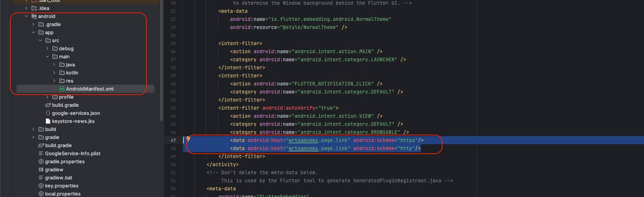Expand the res folder
The image size is (644, 197).
(x=54, y=81)
